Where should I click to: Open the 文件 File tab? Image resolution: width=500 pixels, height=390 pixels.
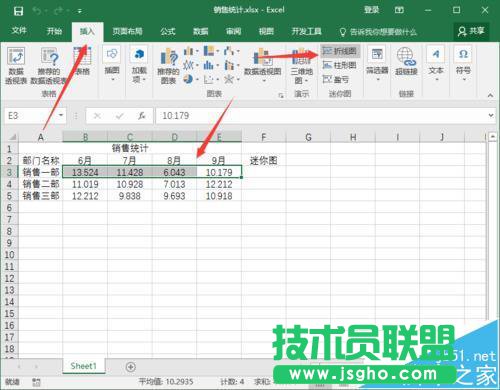19,31
